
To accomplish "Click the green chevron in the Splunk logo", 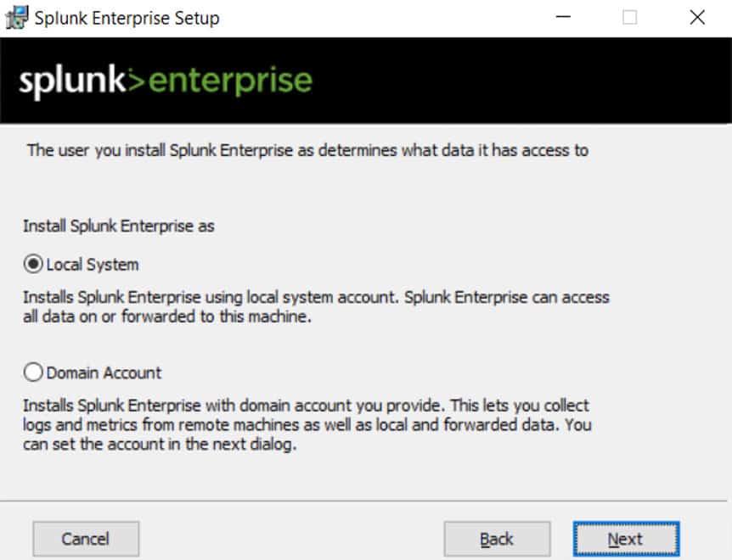I will (x=138, y=80).
